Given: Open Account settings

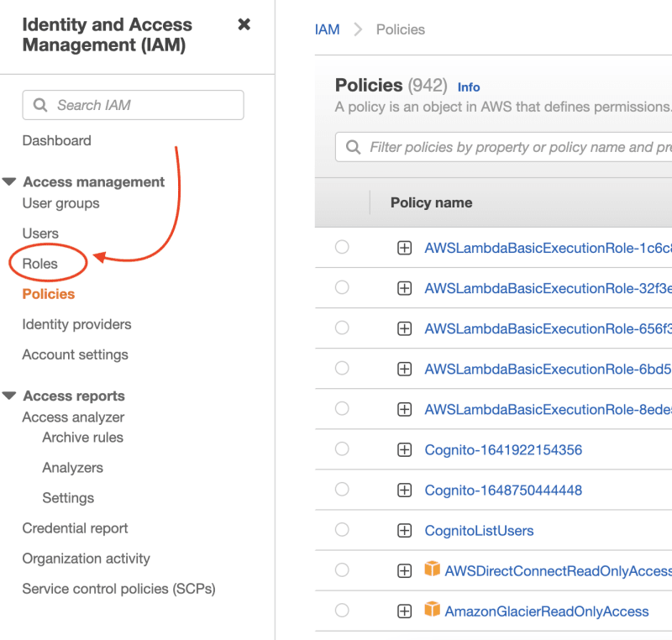Looking at the screenshot, I should 75,354.
